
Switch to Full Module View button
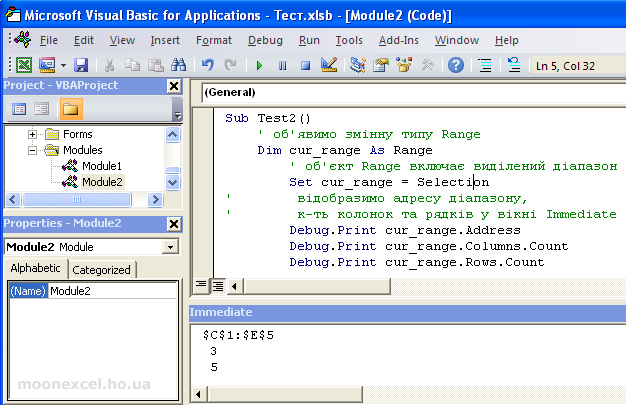218,285
